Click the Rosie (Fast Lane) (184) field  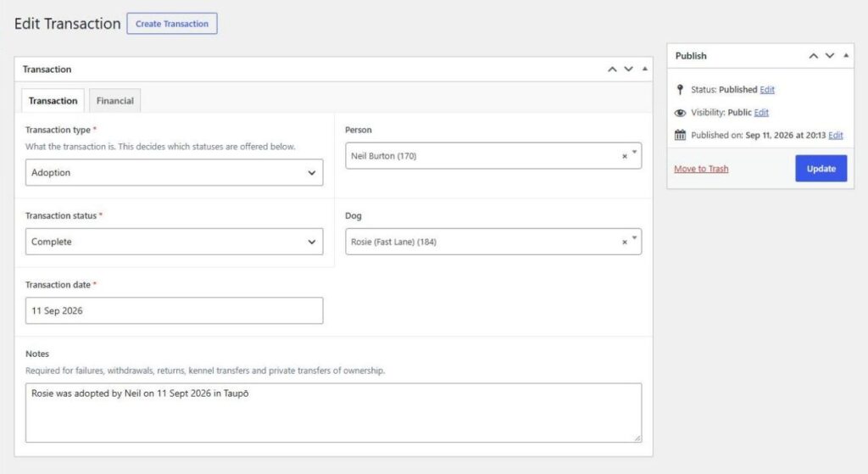tap(493, 242)
